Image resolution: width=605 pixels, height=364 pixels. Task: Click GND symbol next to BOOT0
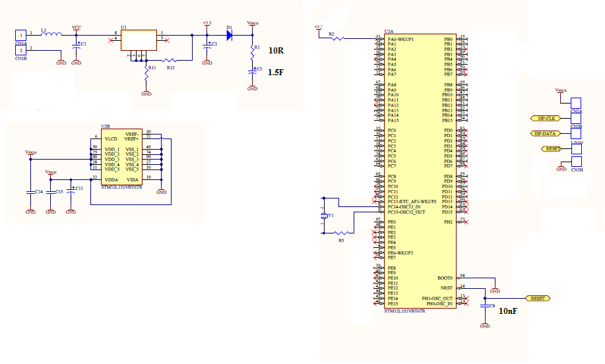[495, 290]
